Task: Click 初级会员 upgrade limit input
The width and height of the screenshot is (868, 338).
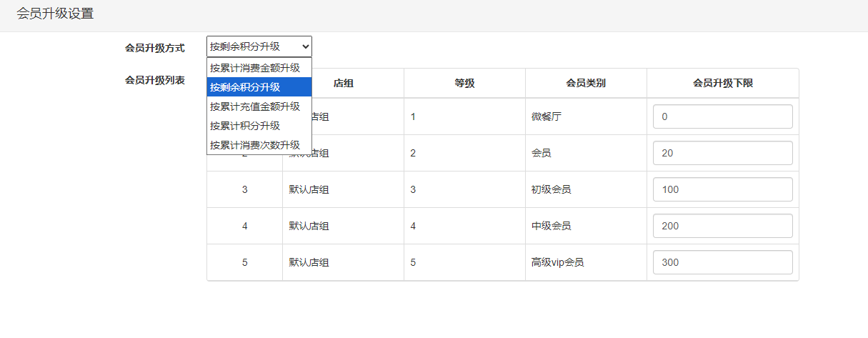Action: (722, 189)
